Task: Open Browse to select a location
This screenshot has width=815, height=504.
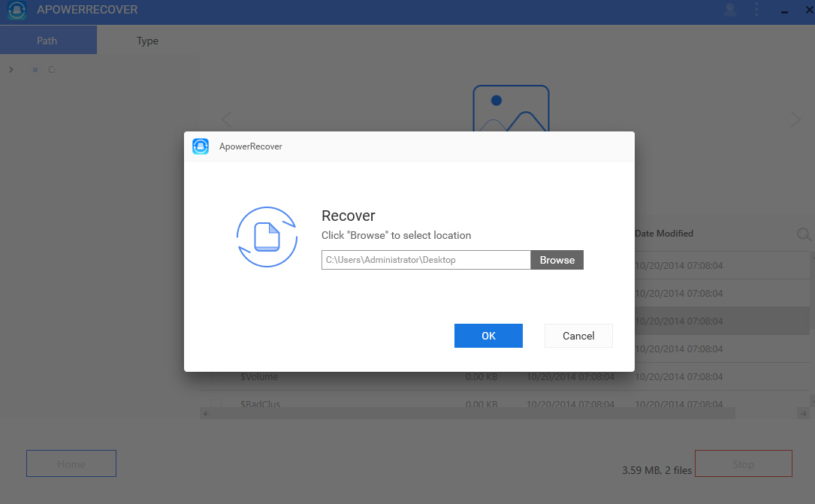Action: [x=557, y=260]
